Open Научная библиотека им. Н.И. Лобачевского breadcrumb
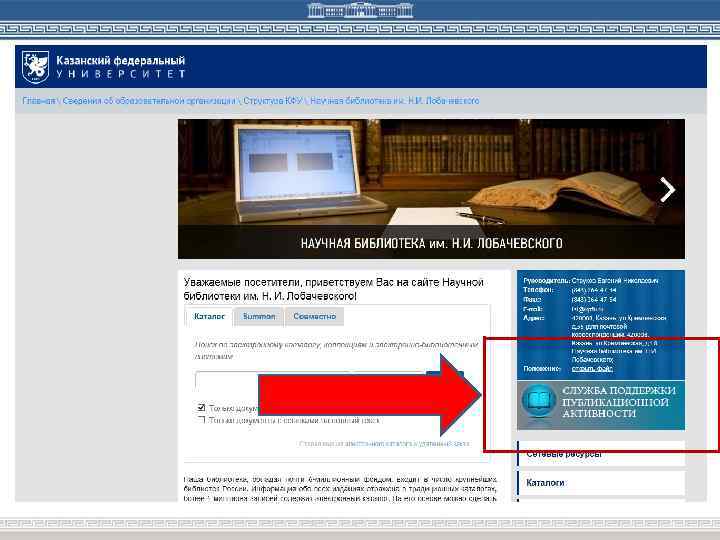Screen dimensions: 720x540 [394, 101]
